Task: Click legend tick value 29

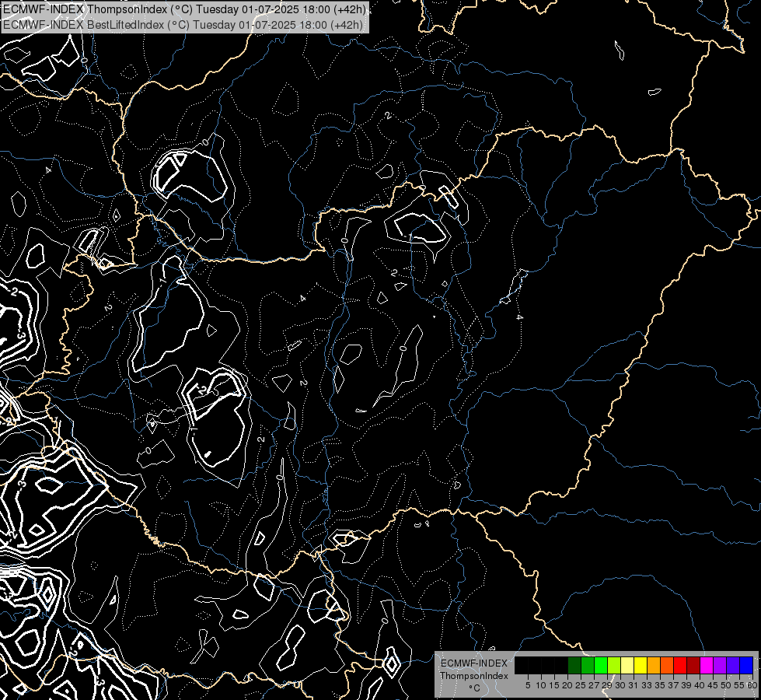Action: pos(606,685)
